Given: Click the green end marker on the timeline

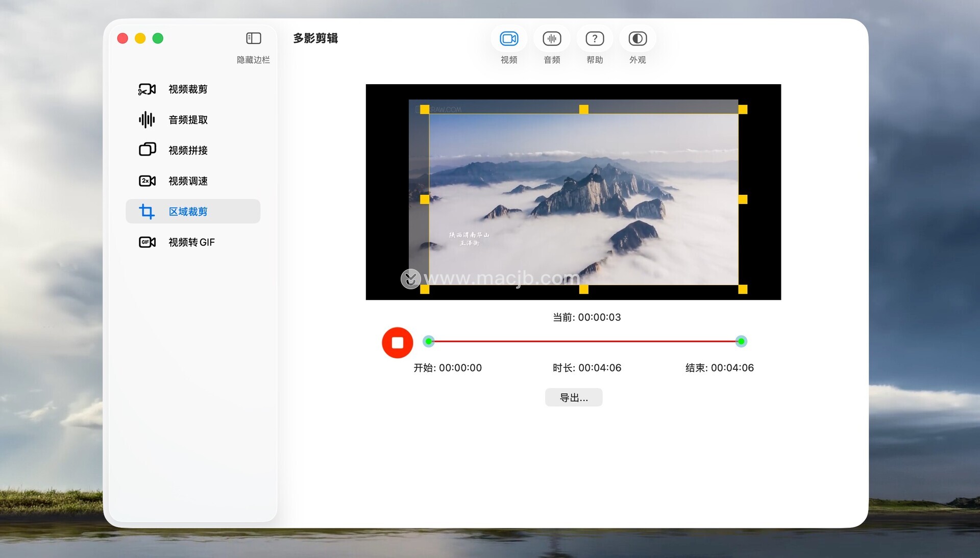Looking at the screenshot, I should (x=741, y=341).
